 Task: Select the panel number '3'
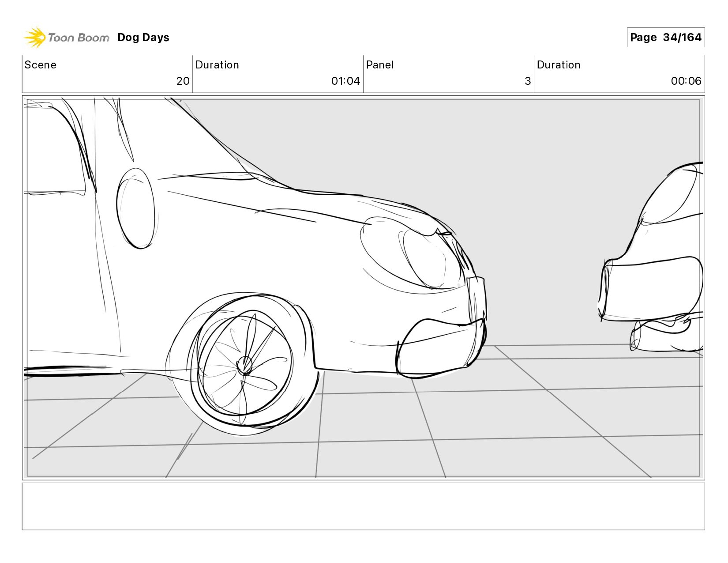click(x=528, y=81)
